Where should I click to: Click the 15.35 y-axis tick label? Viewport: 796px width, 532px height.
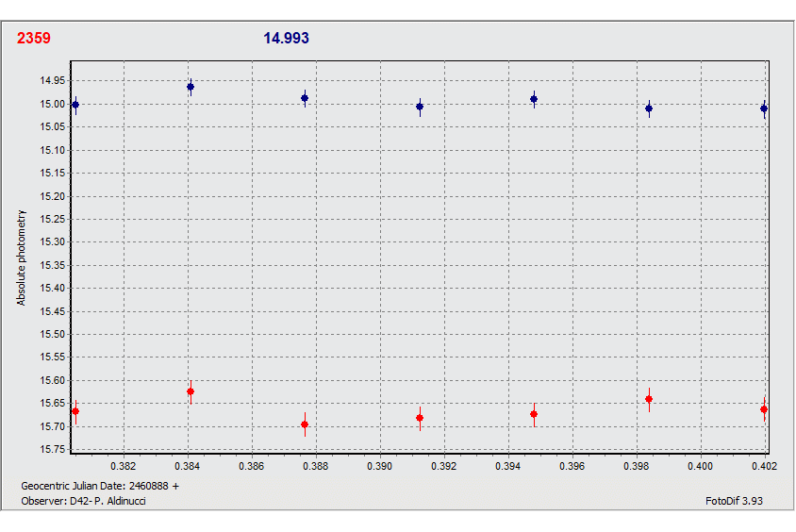52,265
